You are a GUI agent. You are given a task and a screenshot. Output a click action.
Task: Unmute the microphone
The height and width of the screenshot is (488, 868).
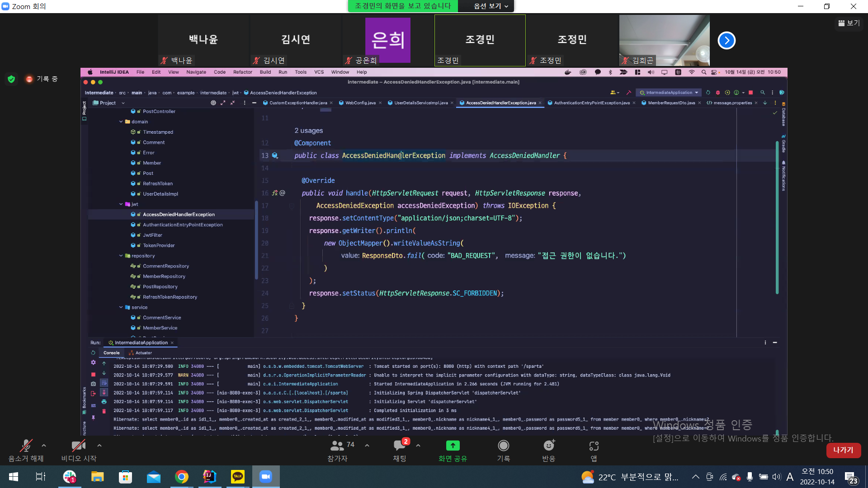pos(26,446)
